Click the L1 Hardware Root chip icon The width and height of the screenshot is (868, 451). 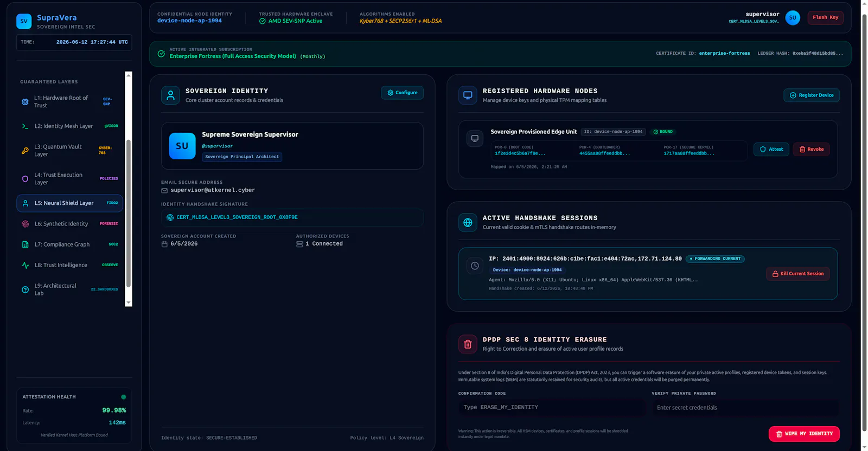pyautogui.click(x=25, y=102)
